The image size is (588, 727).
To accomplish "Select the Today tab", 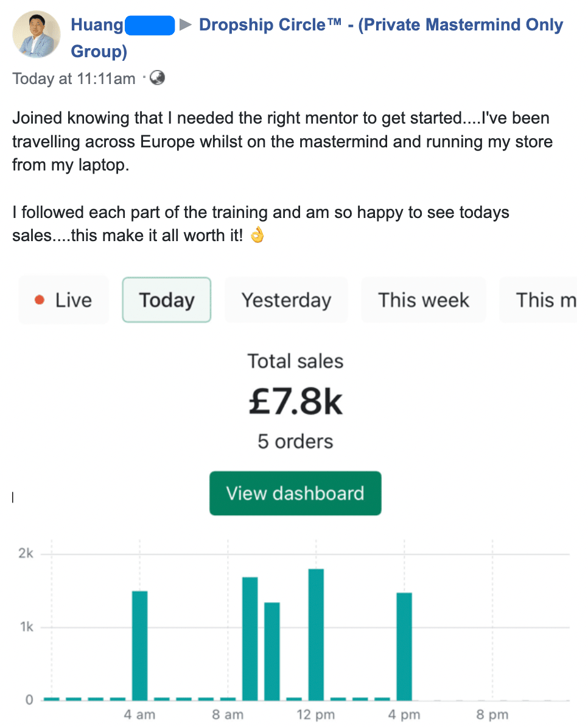I will (167, 300).
